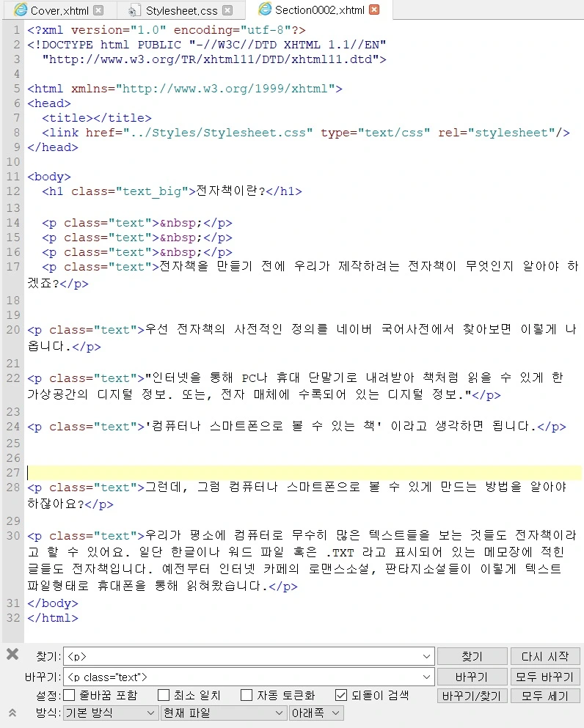
Task: Click the closing </html> tag
Action: click(x=53, y=618)
